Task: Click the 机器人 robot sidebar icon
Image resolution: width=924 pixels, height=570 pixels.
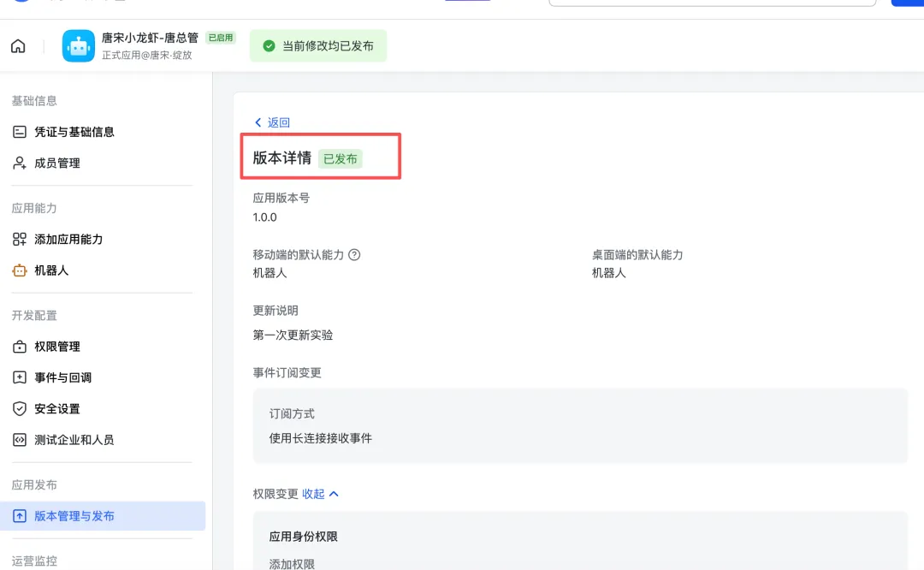Action: click(x=20, y=270)
